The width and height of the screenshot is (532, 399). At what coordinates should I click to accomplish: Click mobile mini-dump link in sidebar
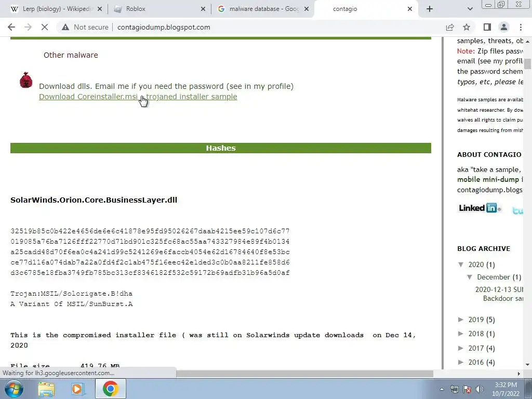point(488,179)
